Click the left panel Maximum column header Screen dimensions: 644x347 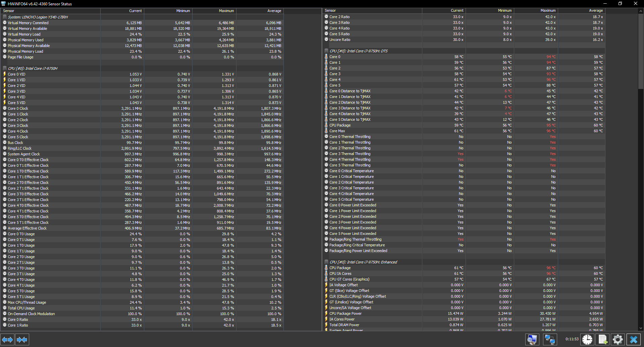tap(214, 11)
